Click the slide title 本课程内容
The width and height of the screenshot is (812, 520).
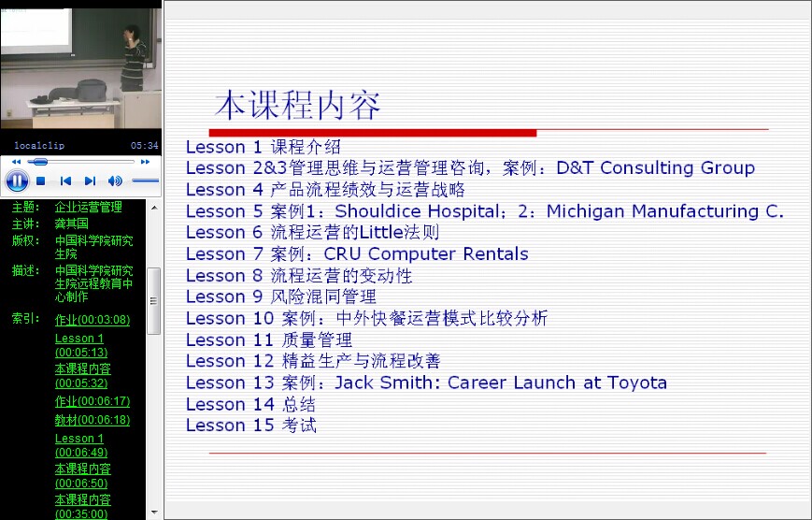click(x=298, y=105)
